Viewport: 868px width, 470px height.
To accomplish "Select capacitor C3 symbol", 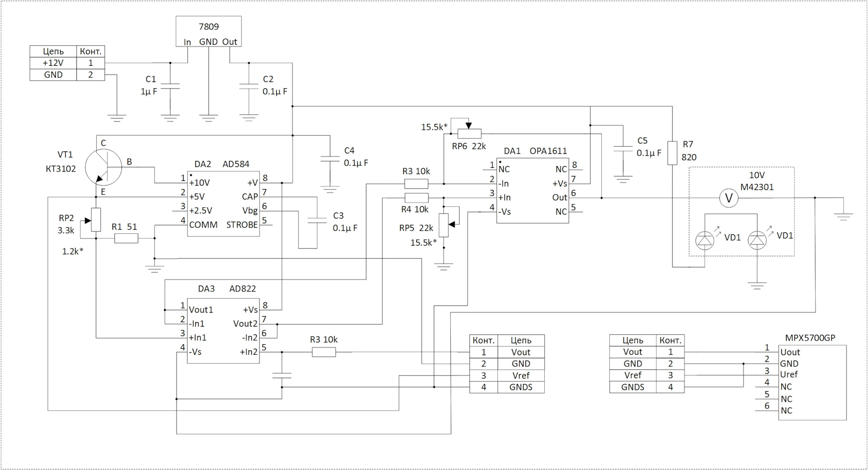I will [x=316, y=220].
